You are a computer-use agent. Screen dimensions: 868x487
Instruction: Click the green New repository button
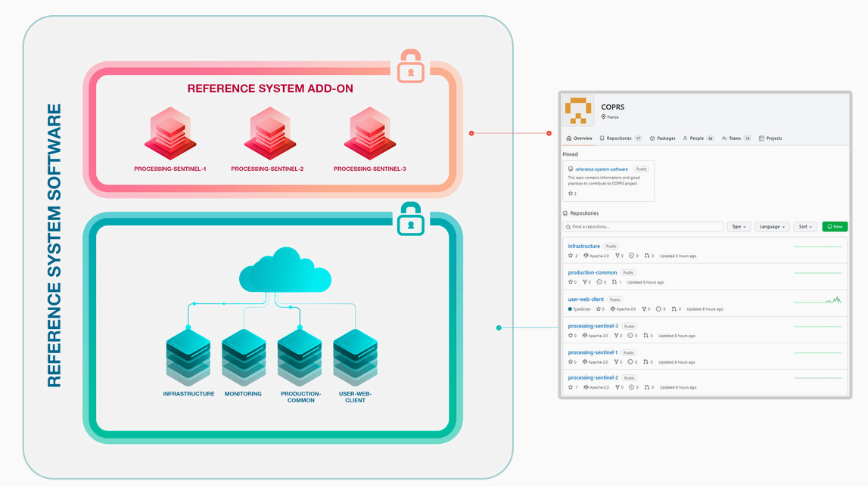coord(835,227)
